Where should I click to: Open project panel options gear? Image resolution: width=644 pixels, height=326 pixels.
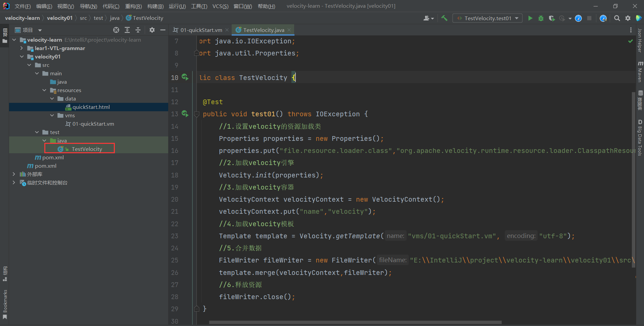152,30
